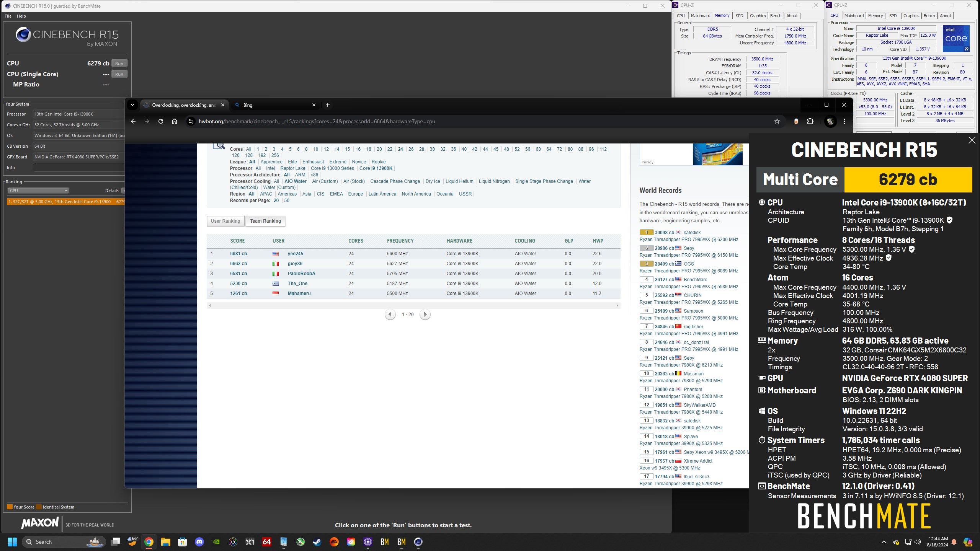
Task: Run the CPU Single Core test
Action: point(119,74)
